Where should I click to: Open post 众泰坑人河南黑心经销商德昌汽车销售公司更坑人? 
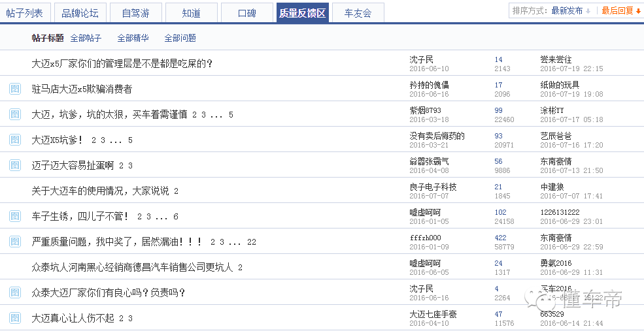(132, 268)
